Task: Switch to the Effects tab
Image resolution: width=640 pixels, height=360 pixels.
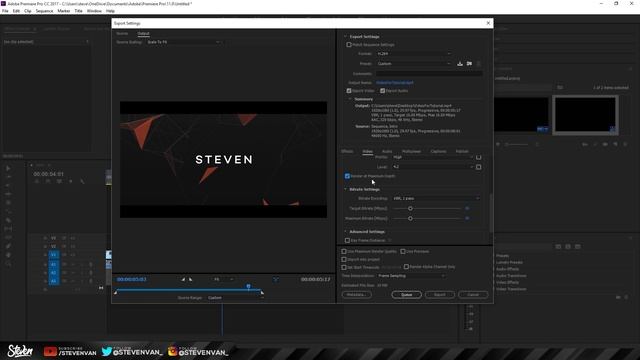Action: pos(347,151)
